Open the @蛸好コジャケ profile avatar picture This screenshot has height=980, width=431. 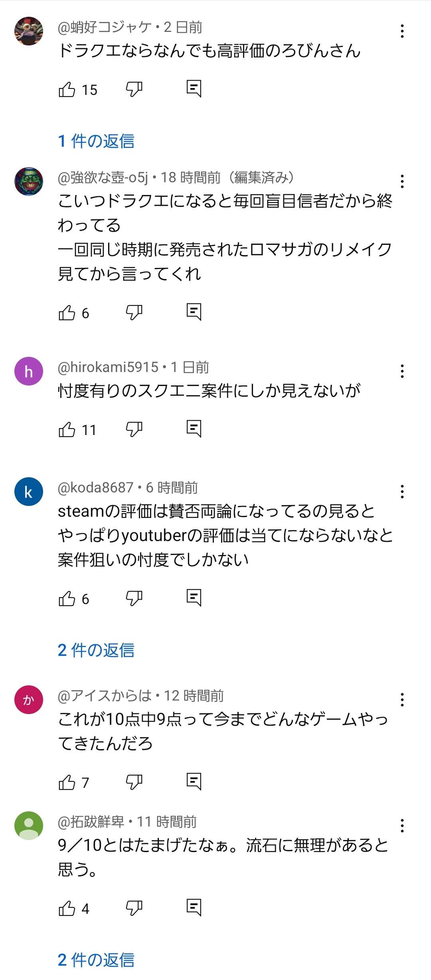29,31
